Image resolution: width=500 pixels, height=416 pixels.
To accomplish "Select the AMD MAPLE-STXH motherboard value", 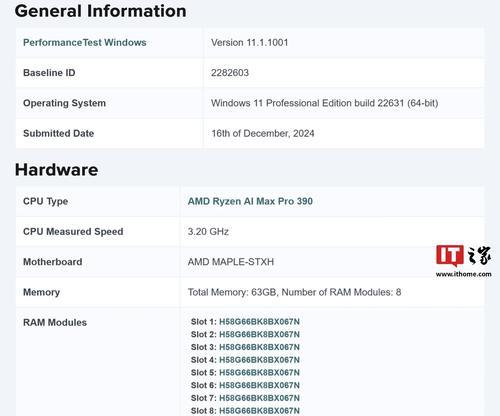I will click(231, 262).
